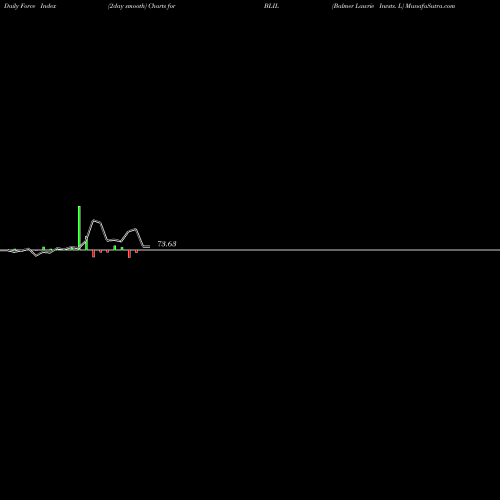
Task: Click the 73.63 force index value label
Action: coord(167,244)
